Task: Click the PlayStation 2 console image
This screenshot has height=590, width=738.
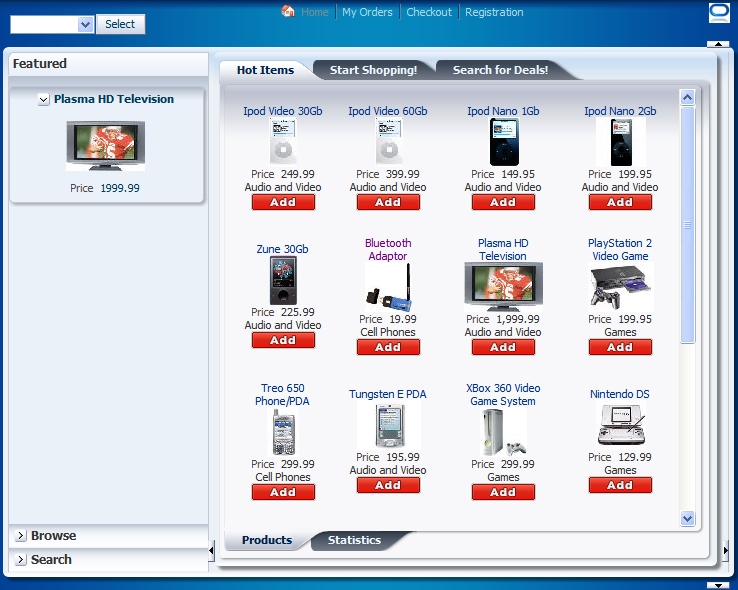Action: [620, 287]
